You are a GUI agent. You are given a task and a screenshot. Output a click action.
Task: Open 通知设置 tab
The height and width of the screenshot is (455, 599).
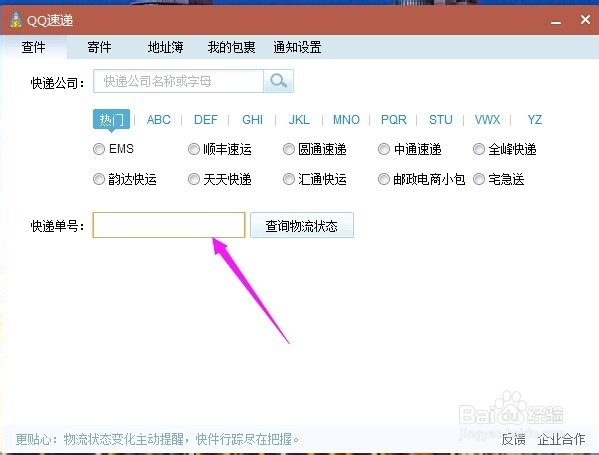point(297,47)
